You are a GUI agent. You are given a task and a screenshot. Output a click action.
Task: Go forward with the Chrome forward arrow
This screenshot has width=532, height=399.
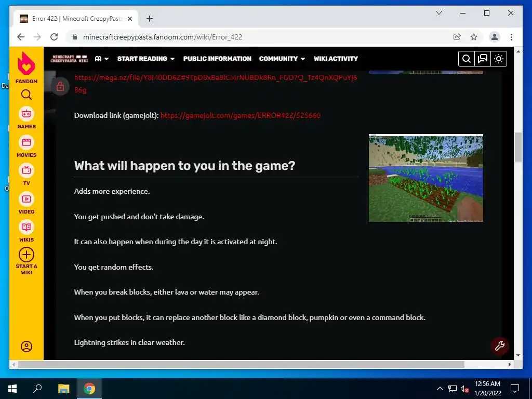click(x=37, y=37)
